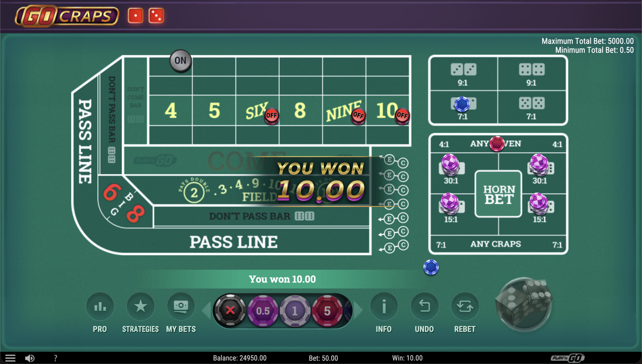Roll the dice
The width and height of the screenshot is (642, 364).
click(524, 304)
